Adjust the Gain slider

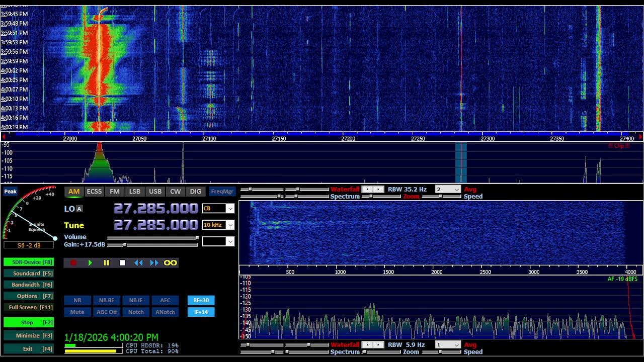(x=153, y=245)
